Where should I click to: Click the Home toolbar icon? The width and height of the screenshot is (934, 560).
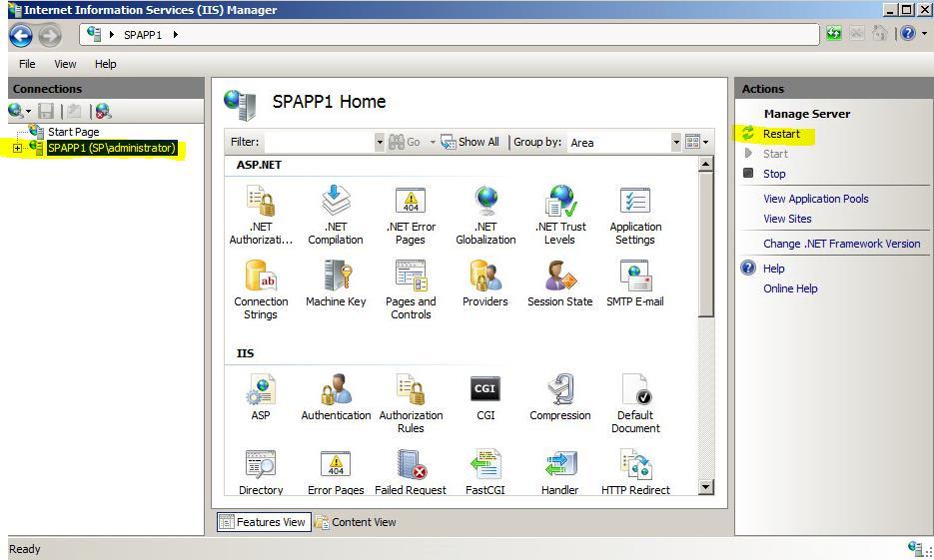point(879,33)
